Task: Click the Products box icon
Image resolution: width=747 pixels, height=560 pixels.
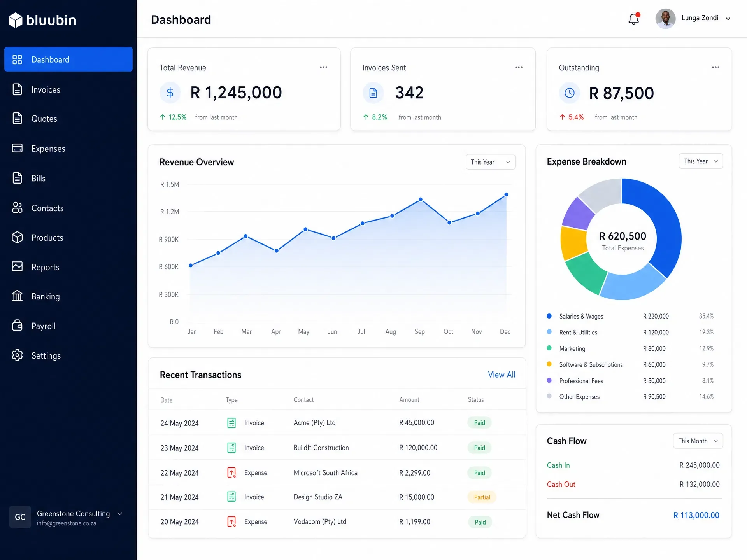Action: click(x=17, y=237)
